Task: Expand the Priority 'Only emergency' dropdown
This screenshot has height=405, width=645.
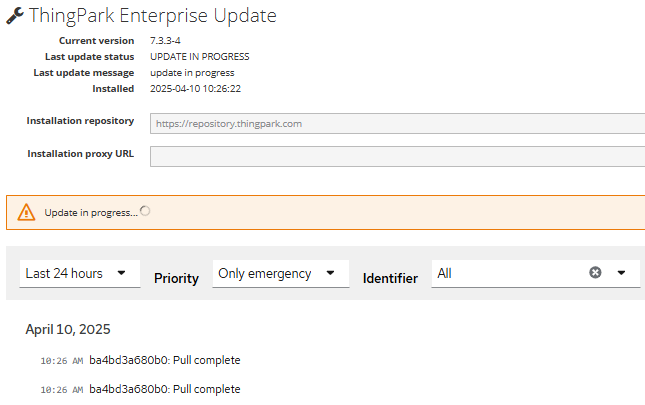Action: (280, 273)
